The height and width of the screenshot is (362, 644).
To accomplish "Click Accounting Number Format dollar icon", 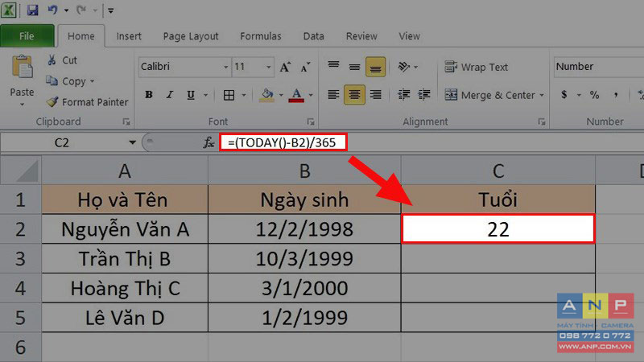I will click(x=564, y=95).
